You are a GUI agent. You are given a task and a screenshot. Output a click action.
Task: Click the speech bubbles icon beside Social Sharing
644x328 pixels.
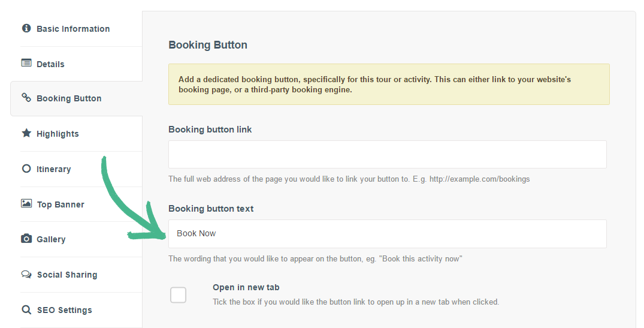pyautogui.click(x=26, y=274)
